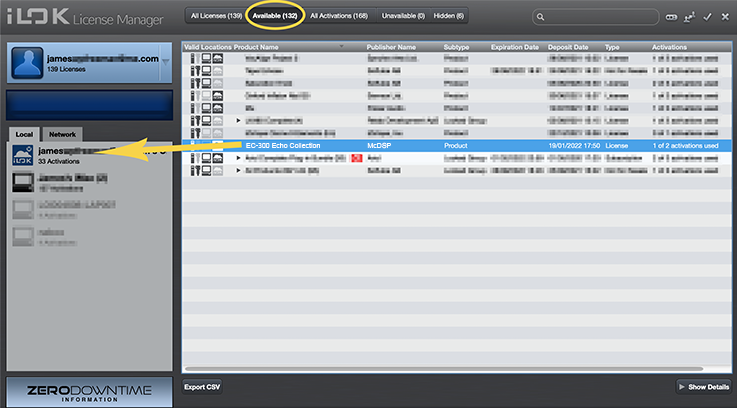Image resolution: width=737 pixels, height=408 pixels.
Task: Expand the license row with red badge
Action: point(238,158)
